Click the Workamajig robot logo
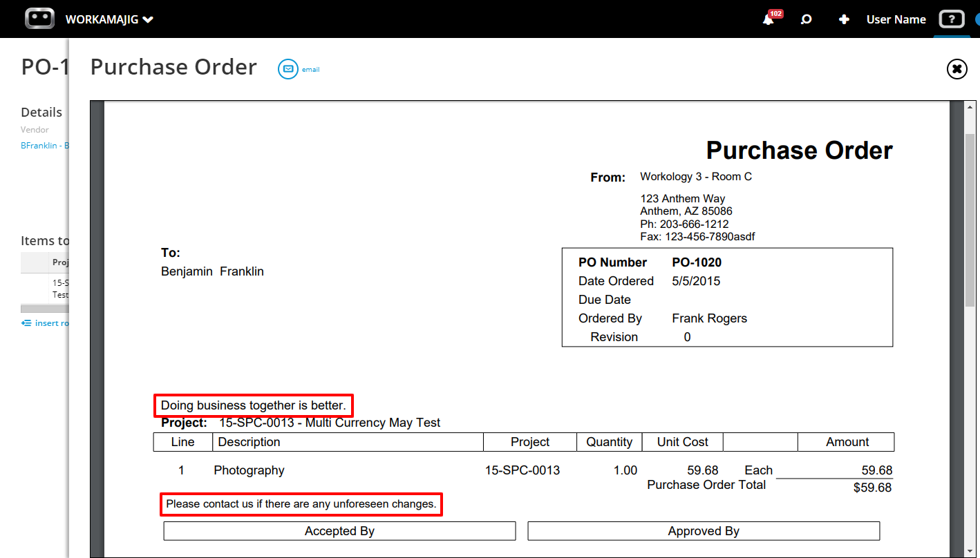The image size is (980, 558). (x=39, y=19)
